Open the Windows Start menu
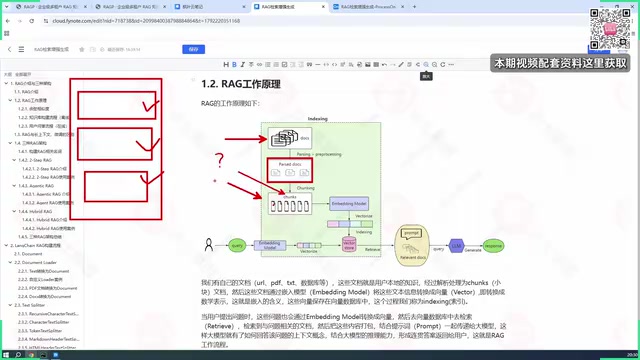The width and height of the screenshot is (640, 360). coord(6,355)
